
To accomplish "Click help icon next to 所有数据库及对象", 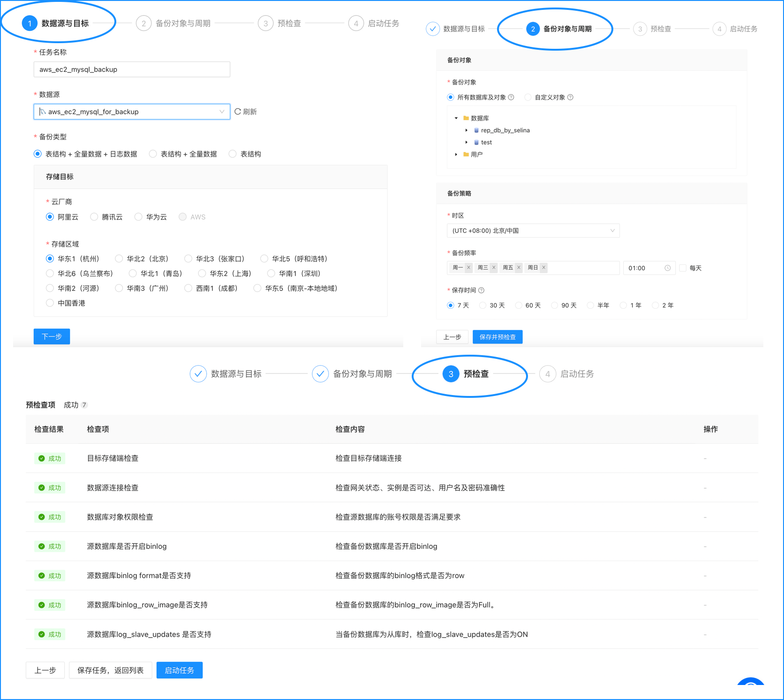I will pos(511,97).
